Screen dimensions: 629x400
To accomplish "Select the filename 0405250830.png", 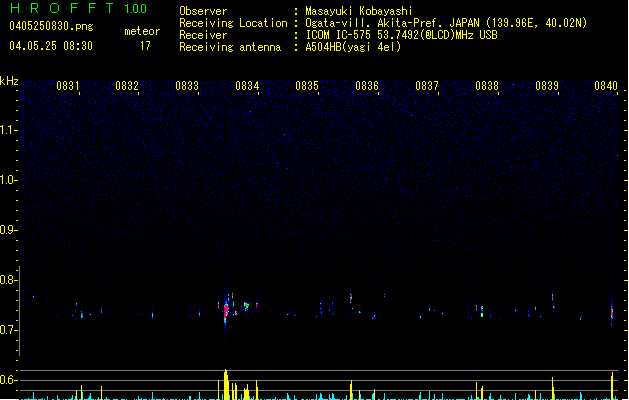I will 51,26.
